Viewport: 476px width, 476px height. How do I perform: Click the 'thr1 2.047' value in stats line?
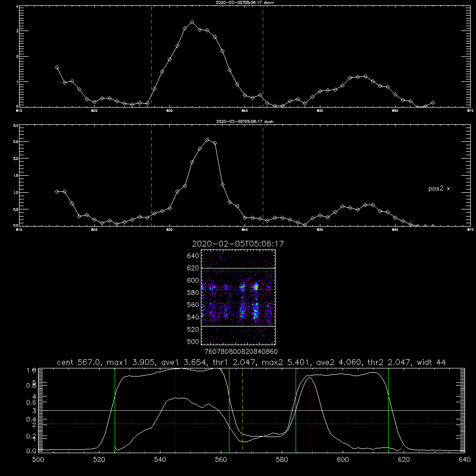click(x=235, y=362)
